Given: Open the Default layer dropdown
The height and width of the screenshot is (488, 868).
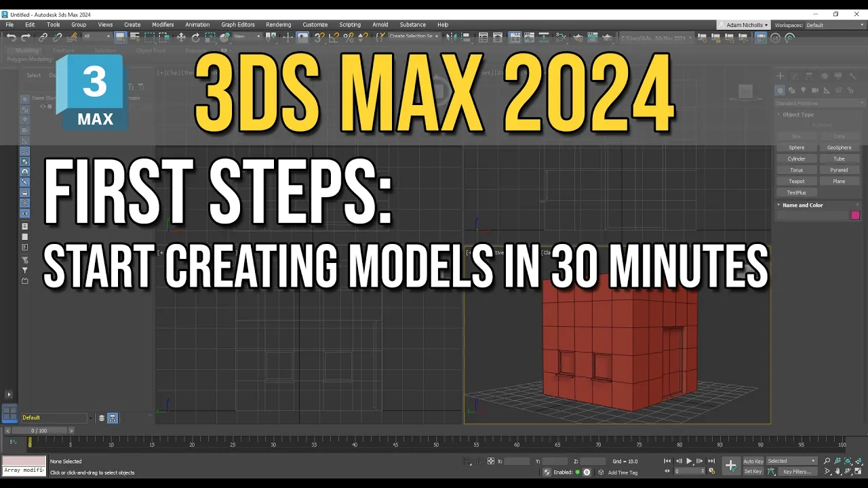Looking at the screenshot, I should pos(55,418).
